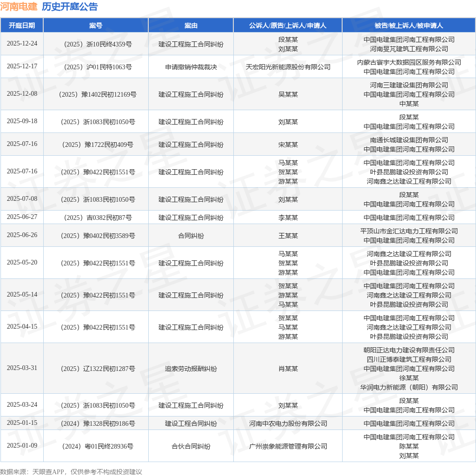Click the date 2025-12-24
The width and height of the screenshot is (476, 476).
pyautogui.click(x=22, y=43)
